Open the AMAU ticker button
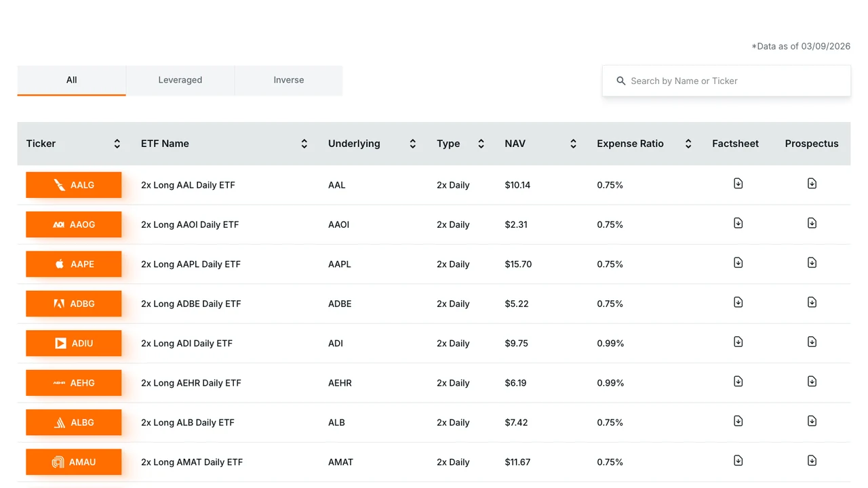The image size is (868, 488). 73,462
